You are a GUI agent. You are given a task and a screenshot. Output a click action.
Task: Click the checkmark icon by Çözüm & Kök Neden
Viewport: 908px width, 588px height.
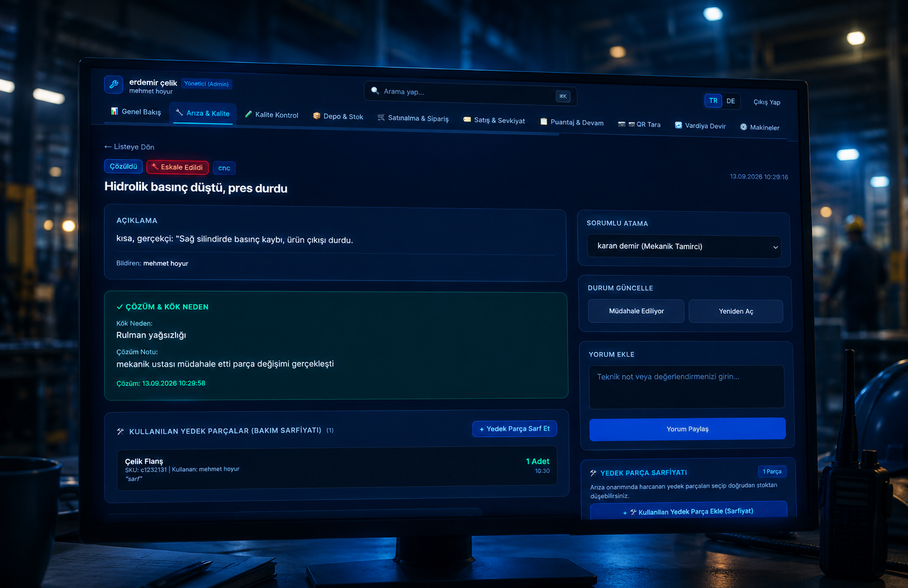119,307
